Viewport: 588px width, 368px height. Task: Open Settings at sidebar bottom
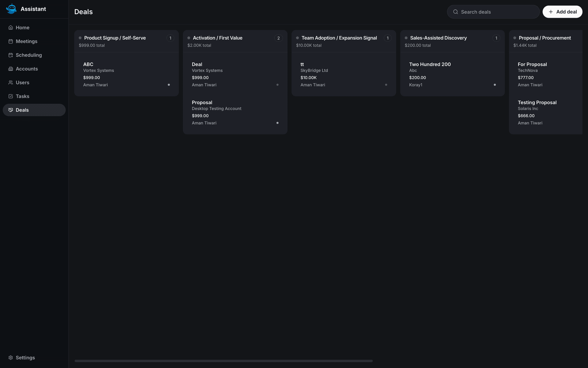pyautogui.click(x=34, y=358)
